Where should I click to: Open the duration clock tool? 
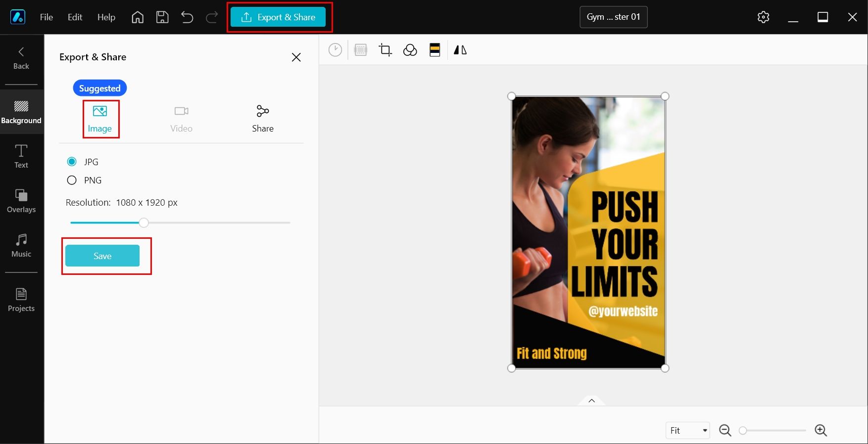point(335,50)
